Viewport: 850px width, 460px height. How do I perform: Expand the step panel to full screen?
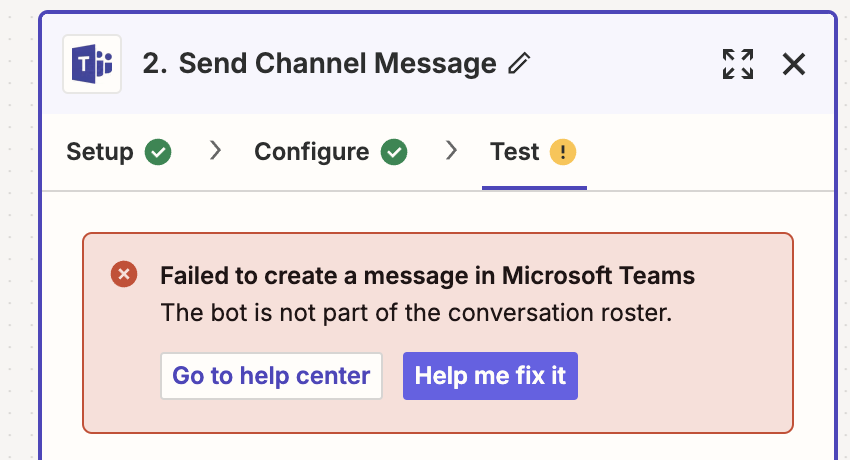tap(738, 64)
